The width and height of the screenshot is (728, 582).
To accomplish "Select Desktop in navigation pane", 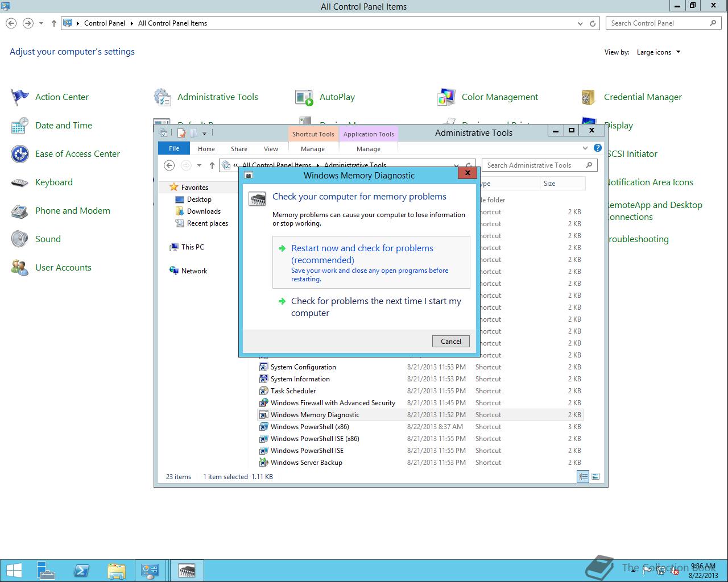I will (199, 199).
